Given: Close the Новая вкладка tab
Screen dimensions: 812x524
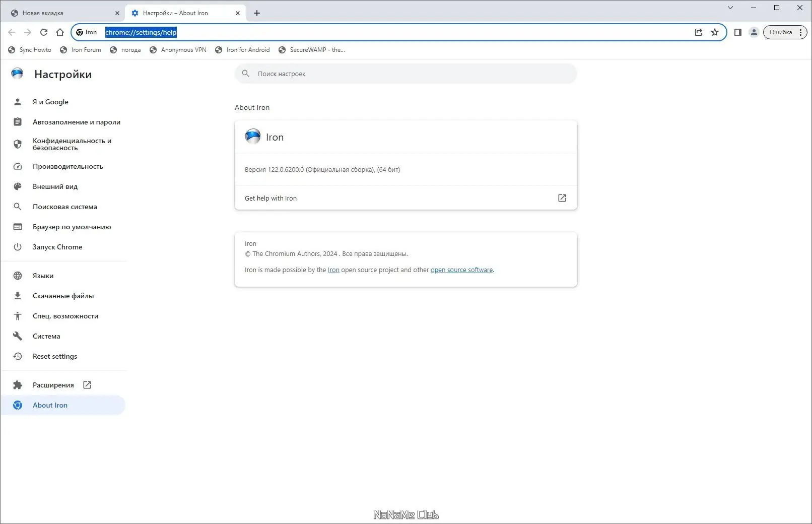Looking at the screenshot, I should click(x=117, y=13).
